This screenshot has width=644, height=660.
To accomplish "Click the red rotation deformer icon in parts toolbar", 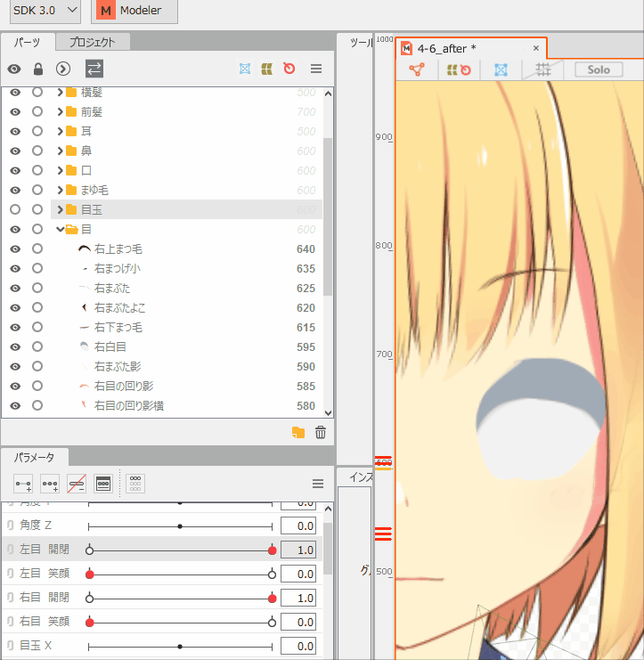I will click(x=289, y=69).
